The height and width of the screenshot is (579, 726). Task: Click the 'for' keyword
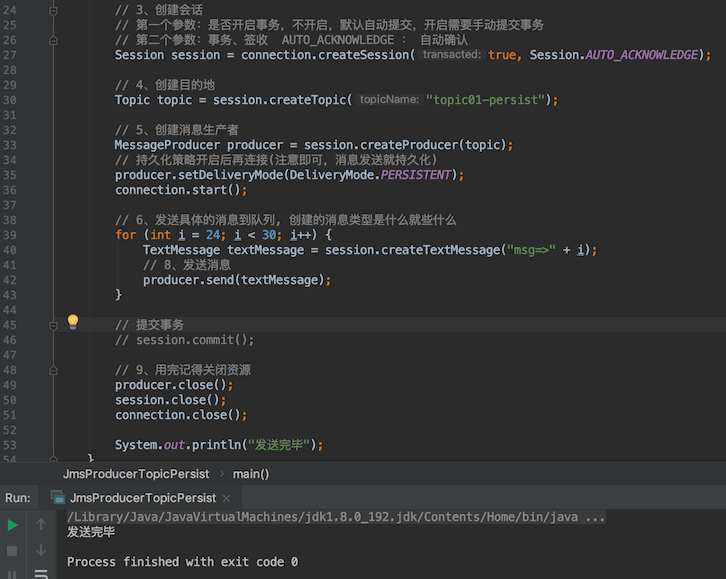pyautogui.click(x=125, y=235)
